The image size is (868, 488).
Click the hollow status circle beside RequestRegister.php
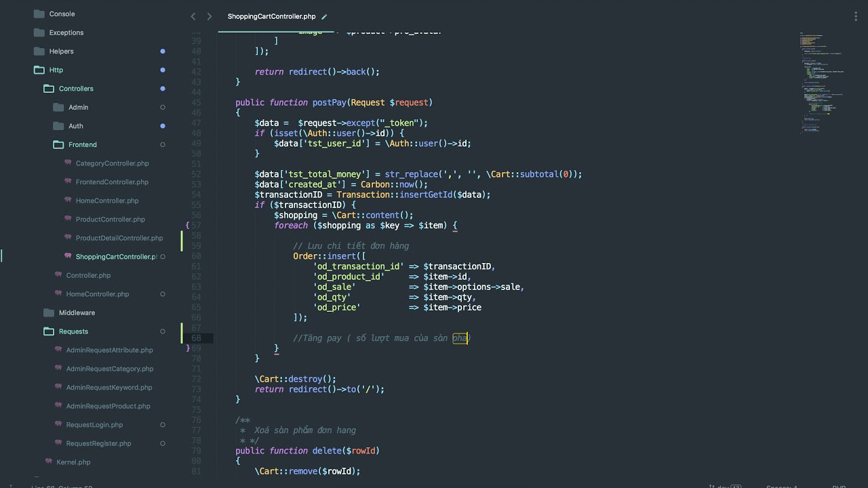coord(163,443)
